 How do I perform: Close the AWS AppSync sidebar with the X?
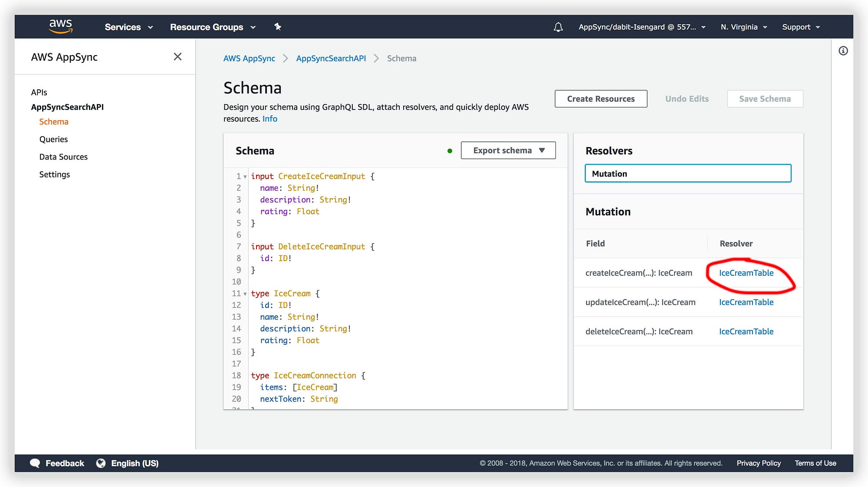(x=178, y=56)
